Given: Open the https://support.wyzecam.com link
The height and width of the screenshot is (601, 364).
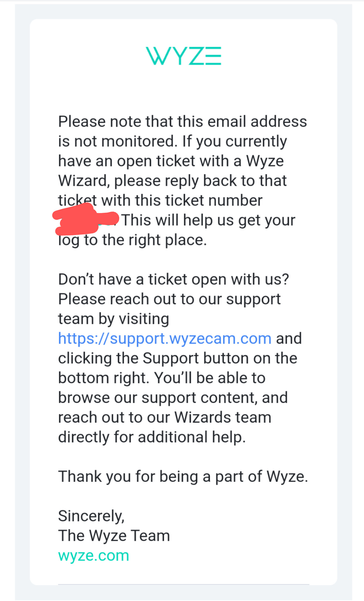Looking at the screenshot, I should click(x=165, y=339).
